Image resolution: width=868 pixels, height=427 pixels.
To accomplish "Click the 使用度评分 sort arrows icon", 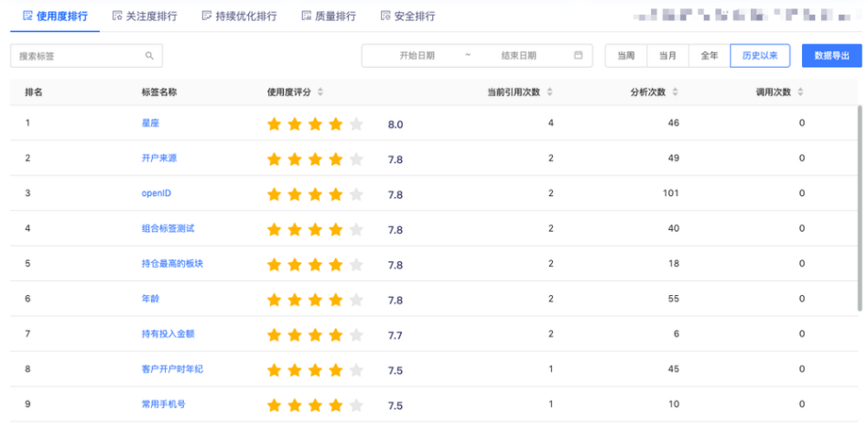I will pos(320,92).
